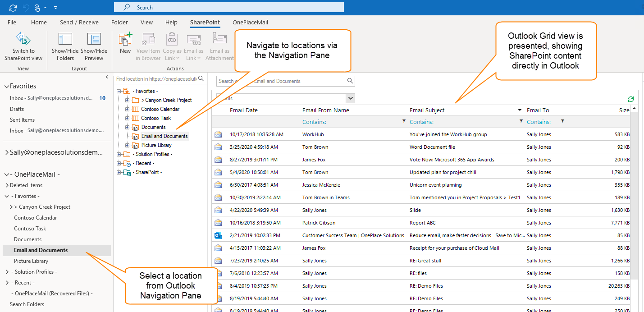Click Documents library icon in tree
This screenshot has height=312, width=644.
point(136,127)
